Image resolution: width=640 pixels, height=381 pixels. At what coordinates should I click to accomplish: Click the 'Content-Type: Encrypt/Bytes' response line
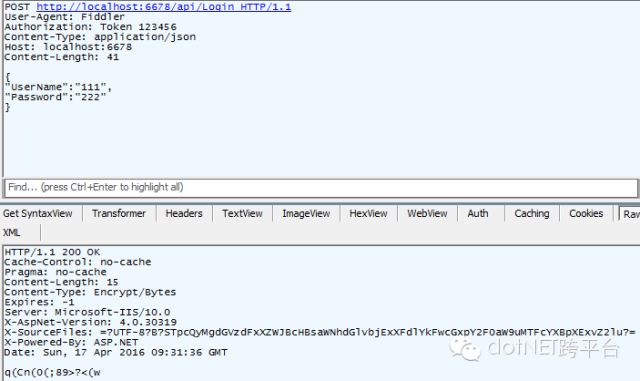point(90,292)
